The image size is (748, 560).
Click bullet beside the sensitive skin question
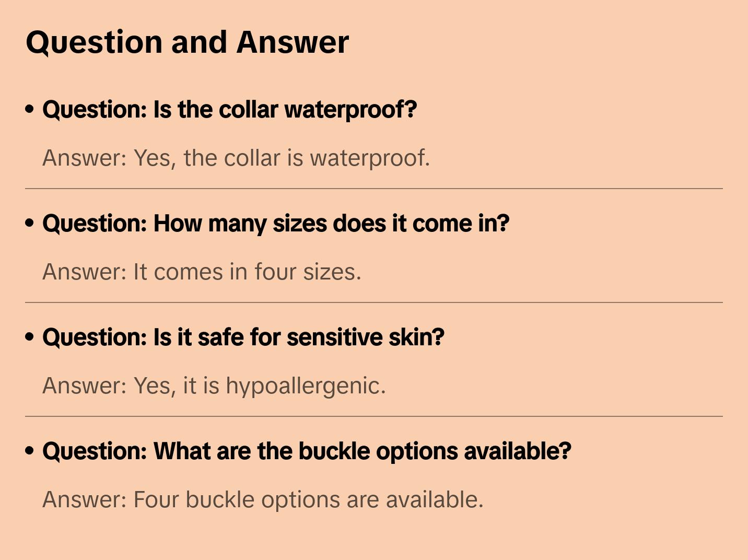[x=30, y=337]
